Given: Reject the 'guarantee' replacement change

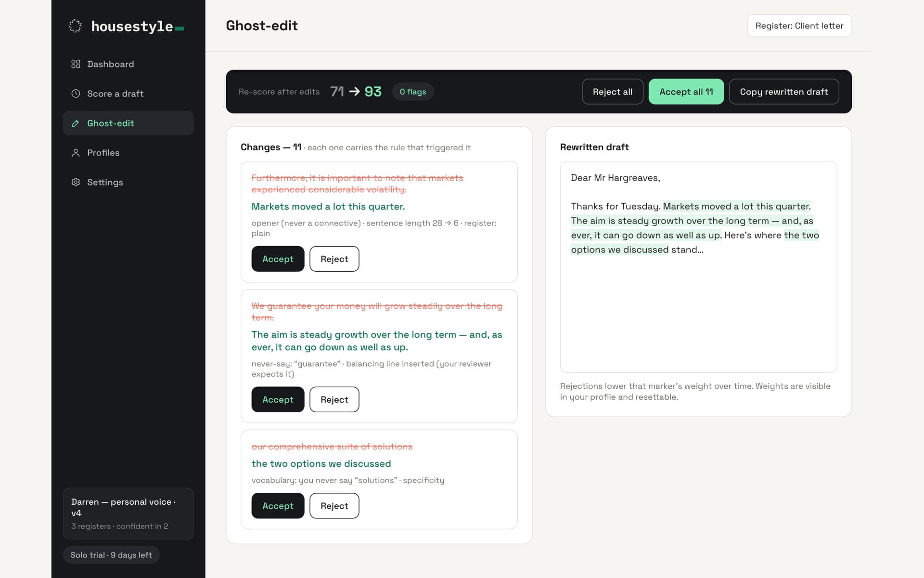Looking at the screenshot, I should (x=334, y=399).
